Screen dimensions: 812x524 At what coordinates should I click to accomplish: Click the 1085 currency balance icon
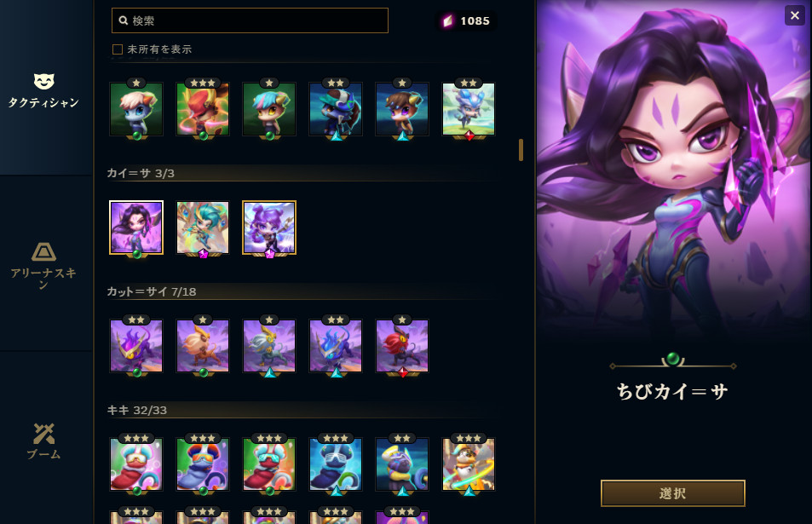coord(448,20)
